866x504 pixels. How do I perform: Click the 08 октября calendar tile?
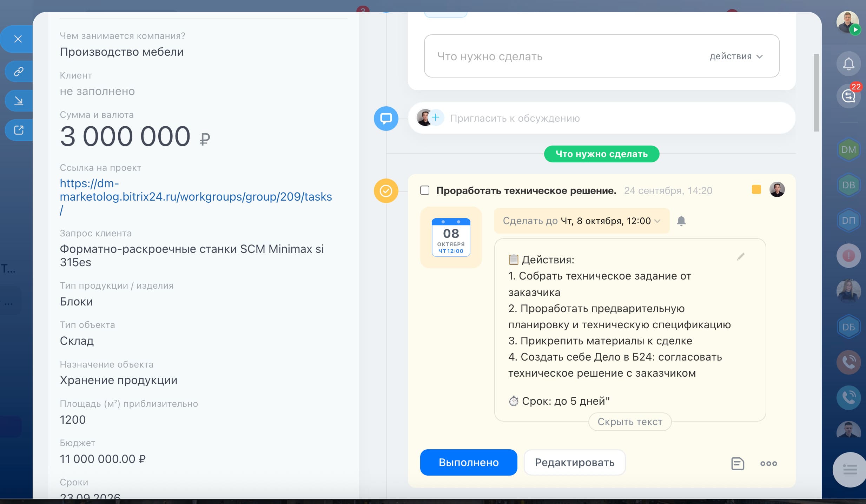(x=451, y=237)
